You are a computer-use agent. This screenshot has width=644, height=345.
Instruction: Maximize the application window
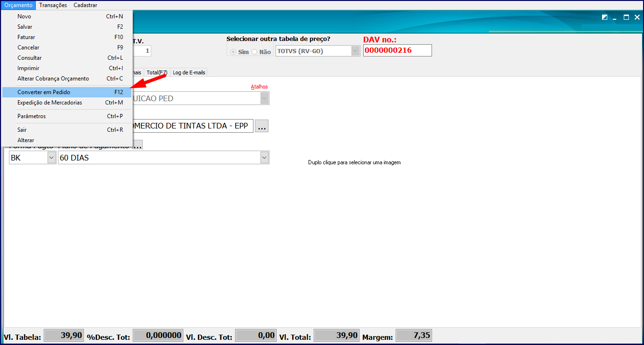(627, 17)
